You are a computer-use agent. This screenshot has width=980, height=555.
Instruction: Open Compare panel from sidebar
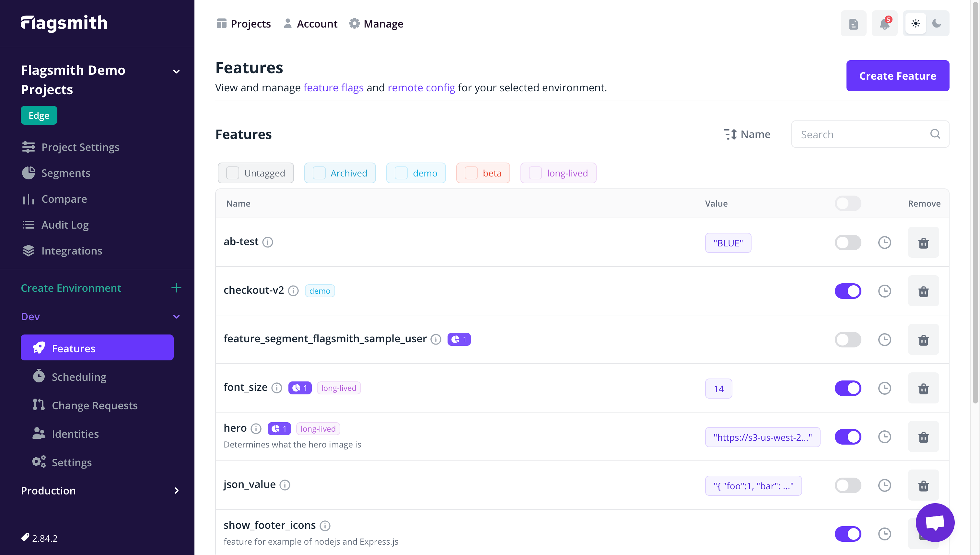64,198
